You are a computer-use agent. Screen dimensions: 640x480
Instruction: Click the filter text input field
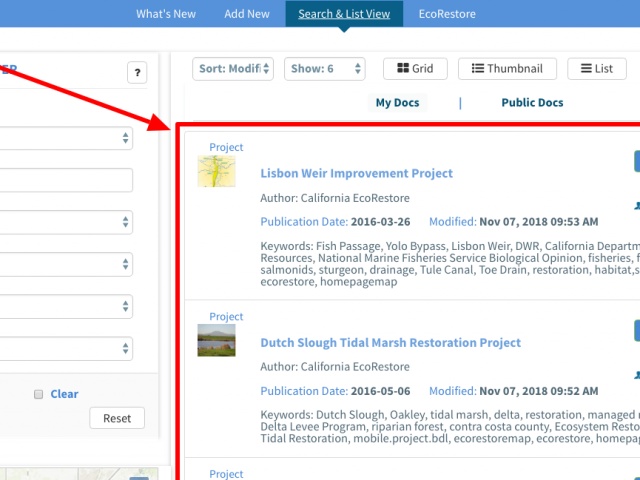click(x=66, y=180)
